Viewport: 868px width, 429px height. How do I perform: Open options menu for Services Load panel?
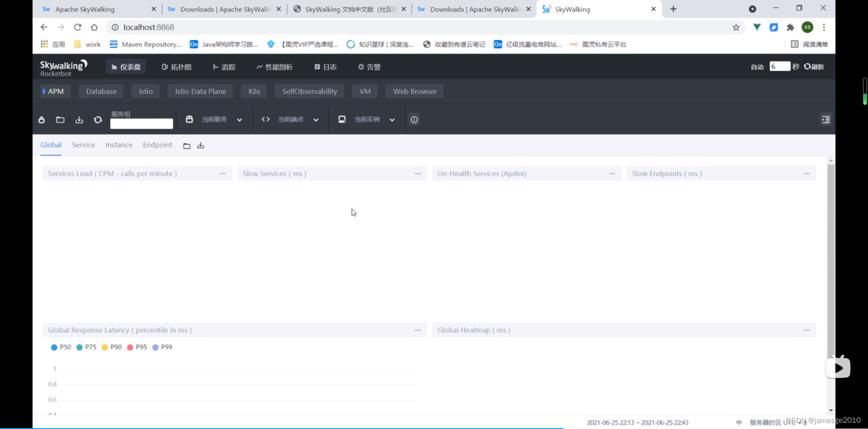(x=223, y=174)
